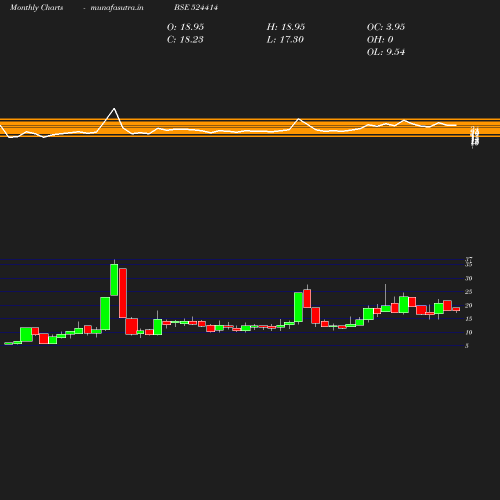Viewport: 500px width, 500px height.
Task: Click the price axis label '20'
Action: [469, 306]
